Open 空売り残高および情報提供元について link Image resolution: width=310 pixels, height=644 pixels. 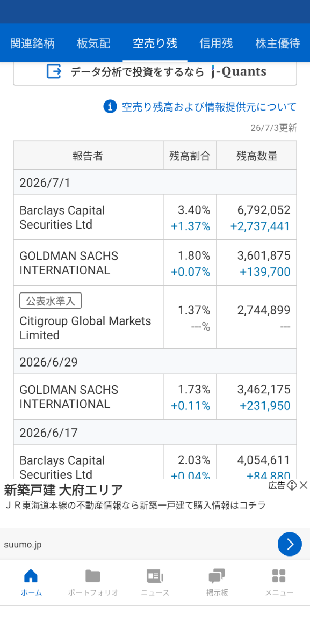(x=209, y=106)
